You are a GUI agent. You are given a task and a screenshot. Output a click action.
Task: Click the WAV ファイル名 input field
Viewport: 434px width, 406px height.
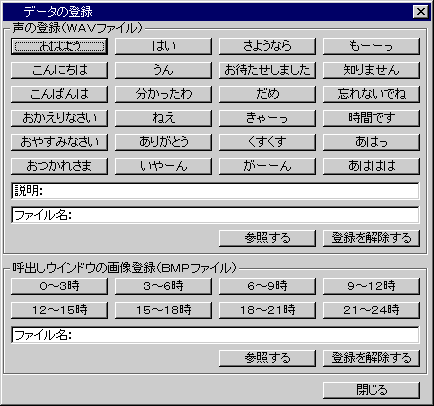pyautogui.click(x=215, y=215)
